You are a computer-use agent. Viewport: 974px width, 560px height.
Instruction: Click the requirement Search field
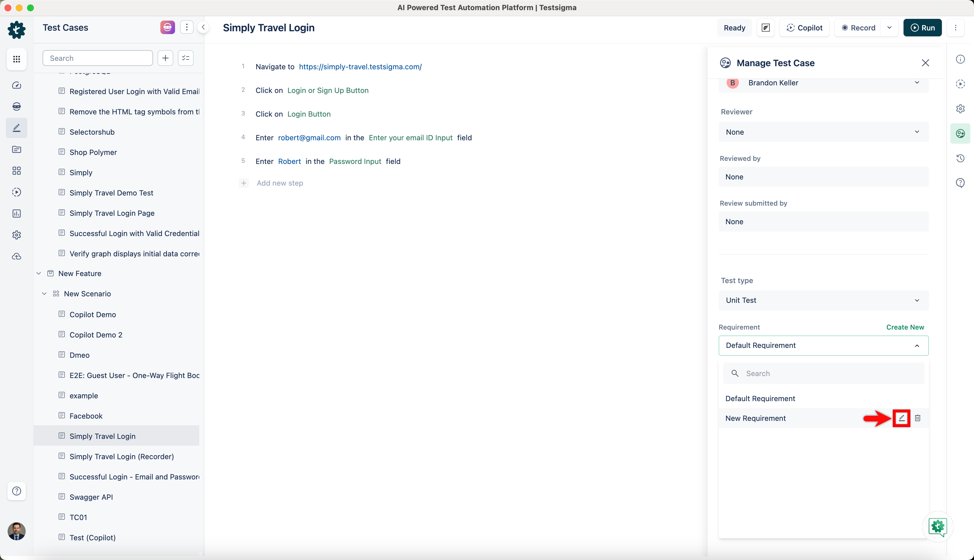(x=824, y=374)
